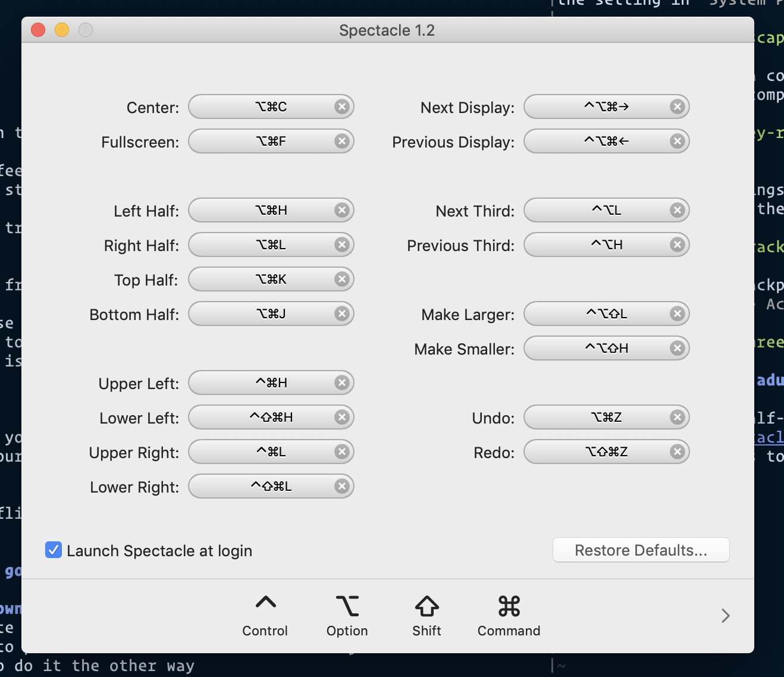Clear the Center shortcut with its x icon
784x677 pixels.
click(x=341, y=106)
